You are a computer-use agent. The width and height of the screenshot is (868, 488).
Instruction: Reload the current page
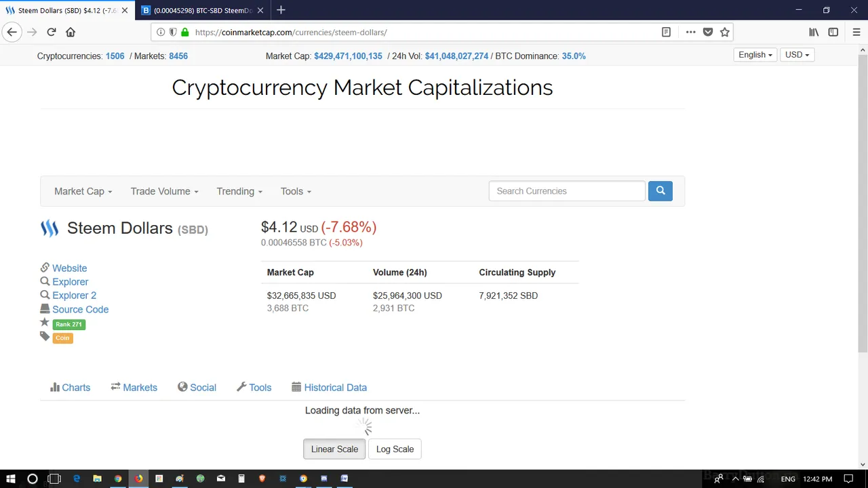(51, 32)
